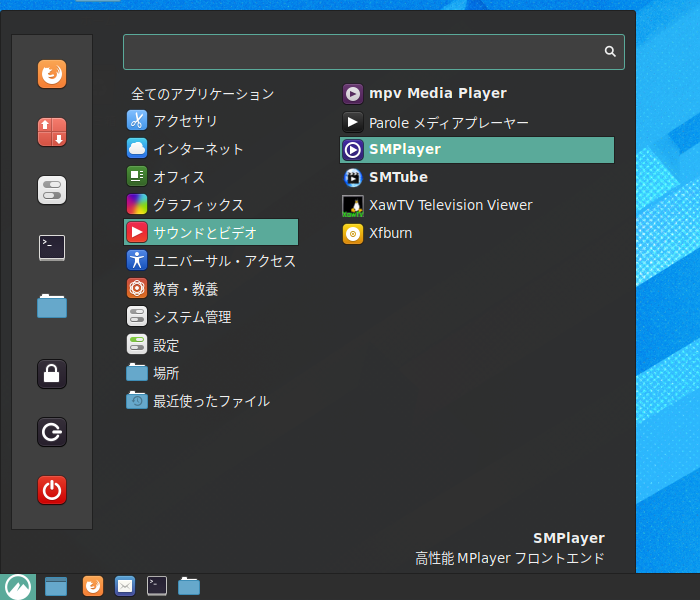Screen dimensions: 700x600
Task: Open the オフィス category
Action: point(211,177)
